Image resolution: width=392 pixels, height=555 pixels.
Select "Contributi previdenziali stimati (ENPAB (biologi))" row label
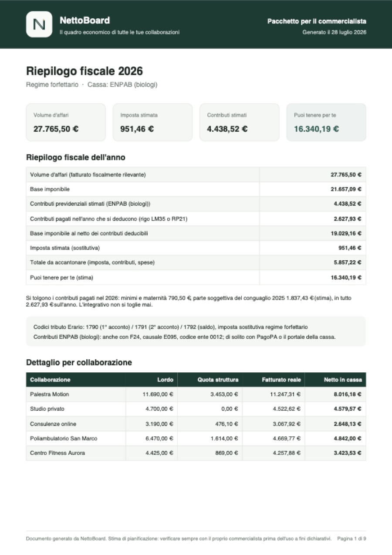(90, 204)
